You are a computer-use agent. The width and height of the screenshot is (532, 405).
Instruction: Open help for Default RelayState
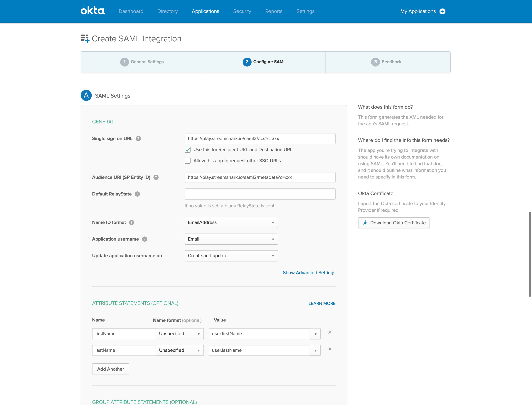coord(137,194)
